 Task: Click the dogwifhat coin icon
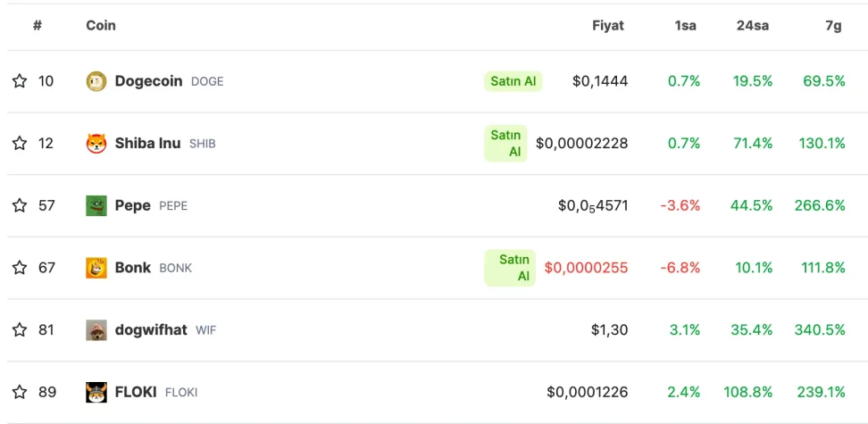click(96, 330)
